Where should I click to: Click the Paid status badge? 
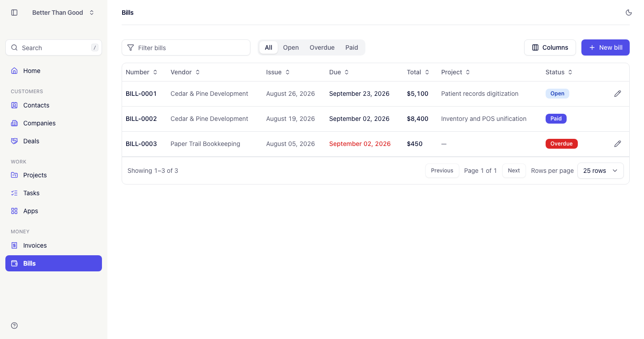[556, 119]
